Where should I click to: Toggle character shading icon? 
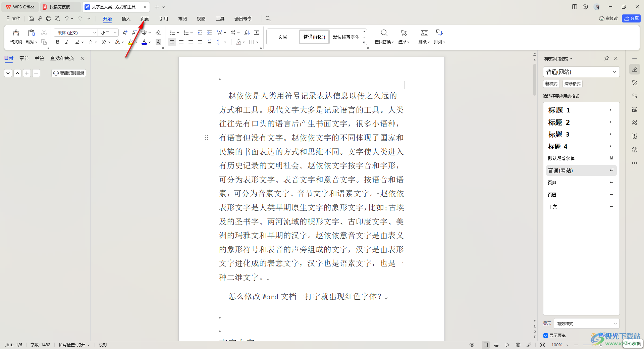158,42
